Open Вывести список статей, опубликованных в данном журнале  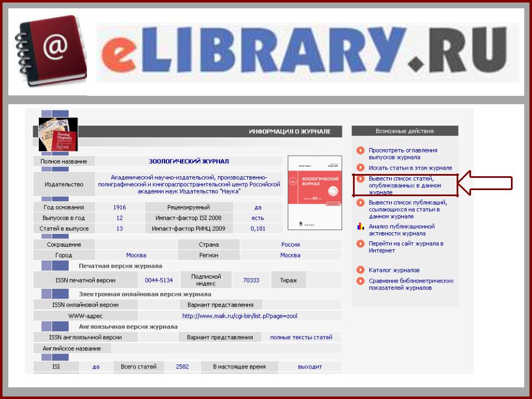pos(405,185)
